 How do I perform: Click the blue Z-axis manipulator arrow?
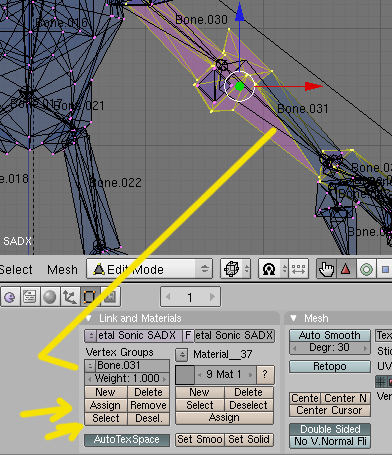pos(239,13)
